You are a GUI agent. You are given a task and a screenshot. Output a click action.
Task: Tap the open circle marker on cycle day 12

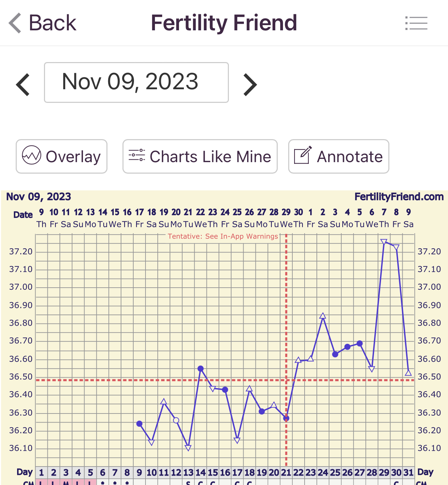(176, 420)
